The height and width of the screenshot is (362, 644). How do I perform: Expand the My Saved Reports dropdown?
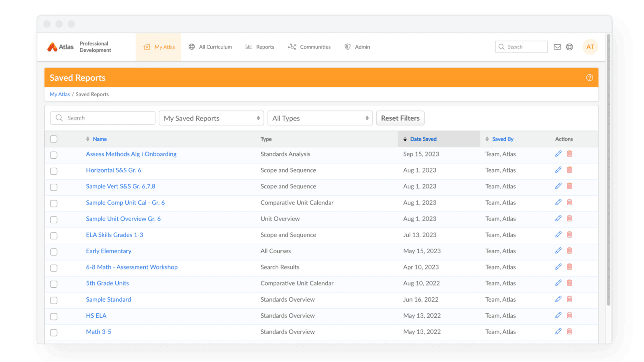211,118
